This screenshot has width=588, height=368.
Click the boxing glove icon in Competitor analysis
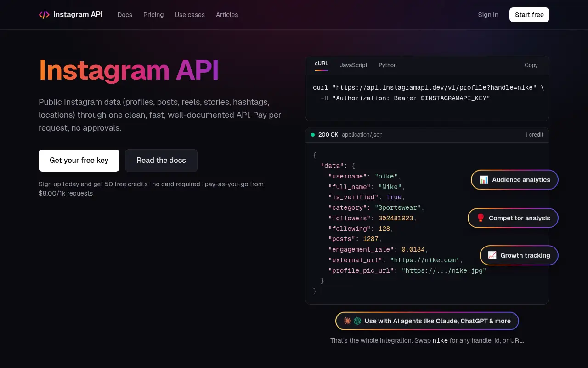(x=481, y=218)
